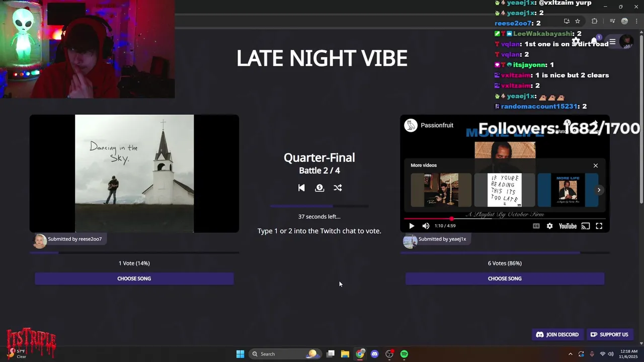The image size is (644, 362).
Task: Open the Support Us button
Action: [609, 334]
